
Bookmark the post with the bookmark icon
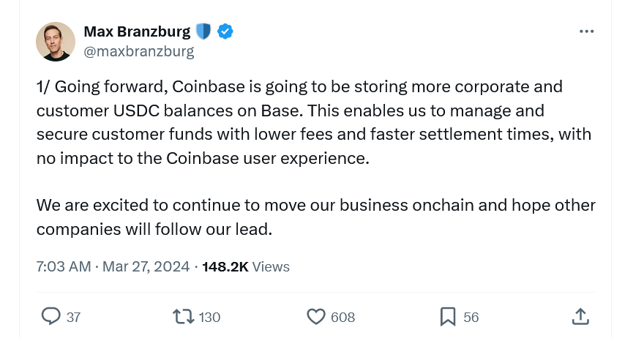[x=448, y=316]
